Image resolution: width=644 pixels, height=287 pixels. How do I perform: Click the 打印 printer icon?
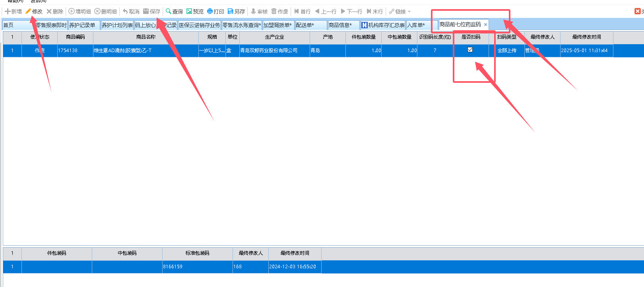[x=210, y=12]
